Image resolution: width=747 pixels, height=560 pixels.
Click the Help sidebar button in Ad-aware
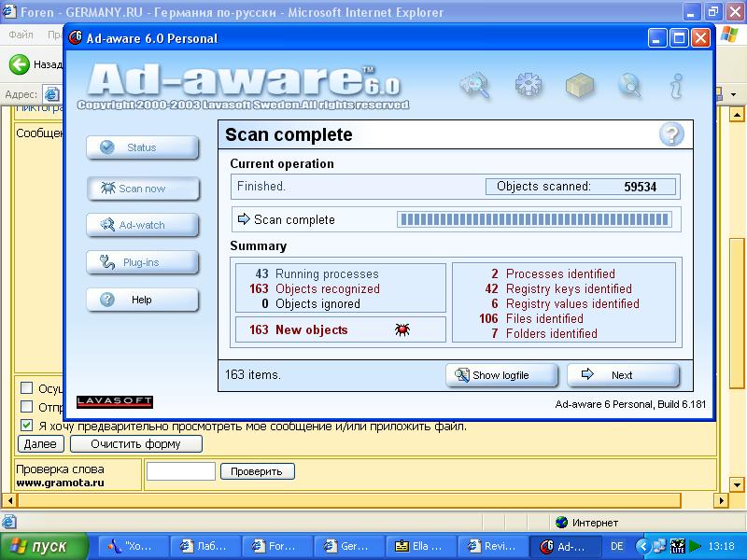point(142,300)
